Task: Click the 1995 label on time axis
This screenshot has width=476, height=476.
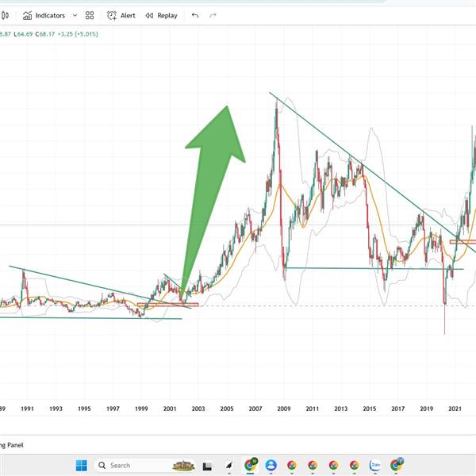Action: (x=84, y=409)
